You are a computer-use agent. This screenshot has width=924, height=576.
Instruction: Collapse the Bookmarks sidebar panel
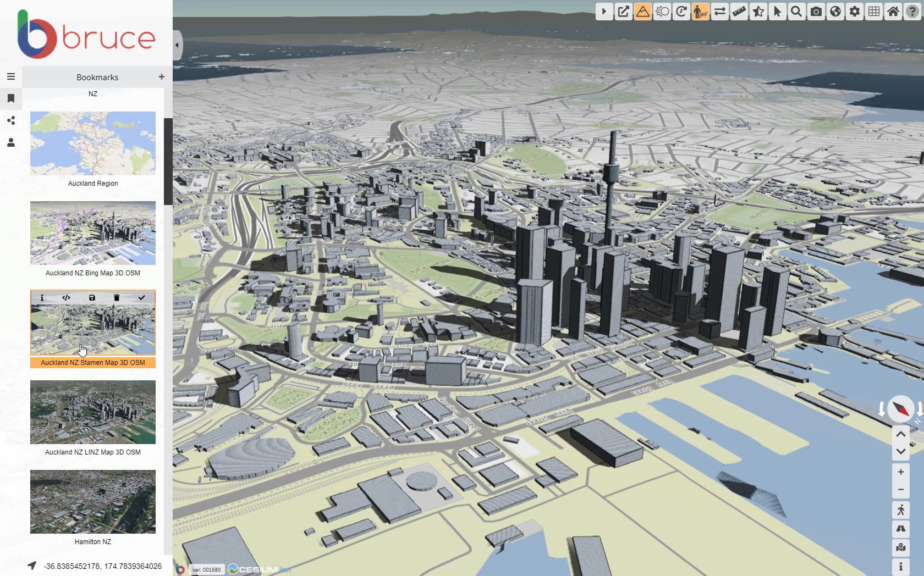[177, 45]
